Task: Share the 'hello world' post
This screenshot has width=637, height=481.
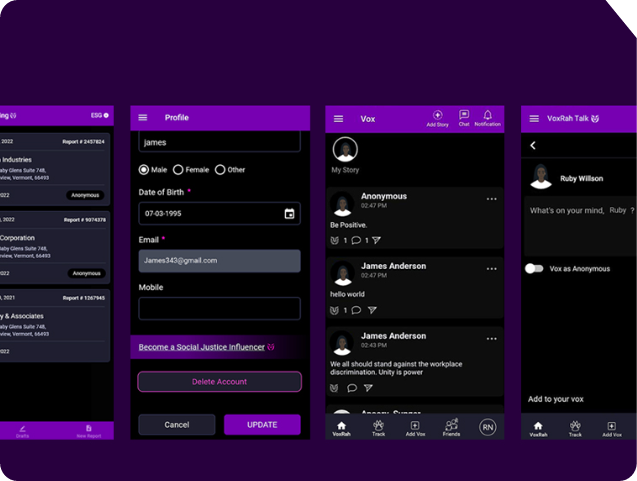Action: [x=372, y=310]
